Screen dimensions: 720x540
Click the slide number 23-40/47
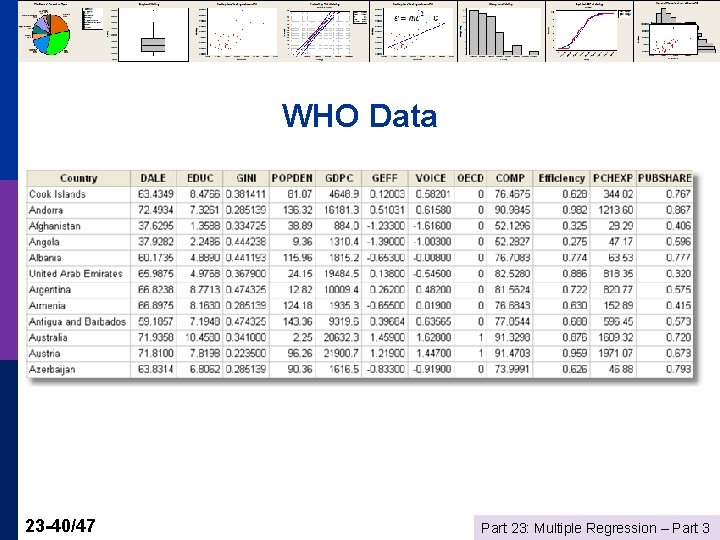click(60, 526)
